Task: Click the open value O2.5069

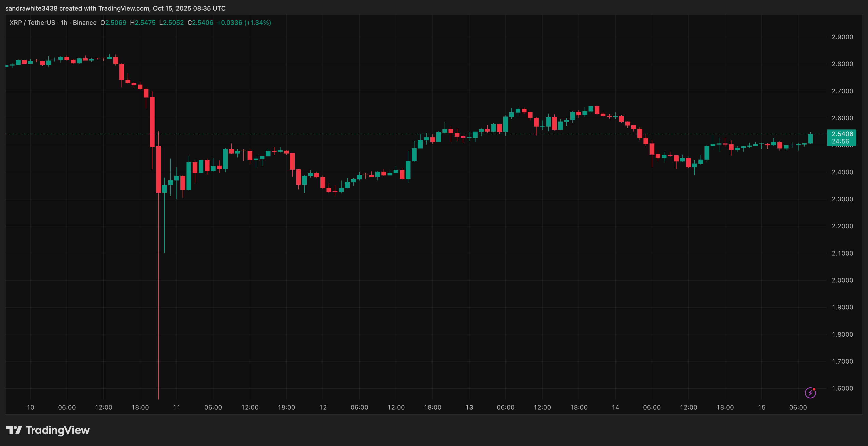Action: 113,22
